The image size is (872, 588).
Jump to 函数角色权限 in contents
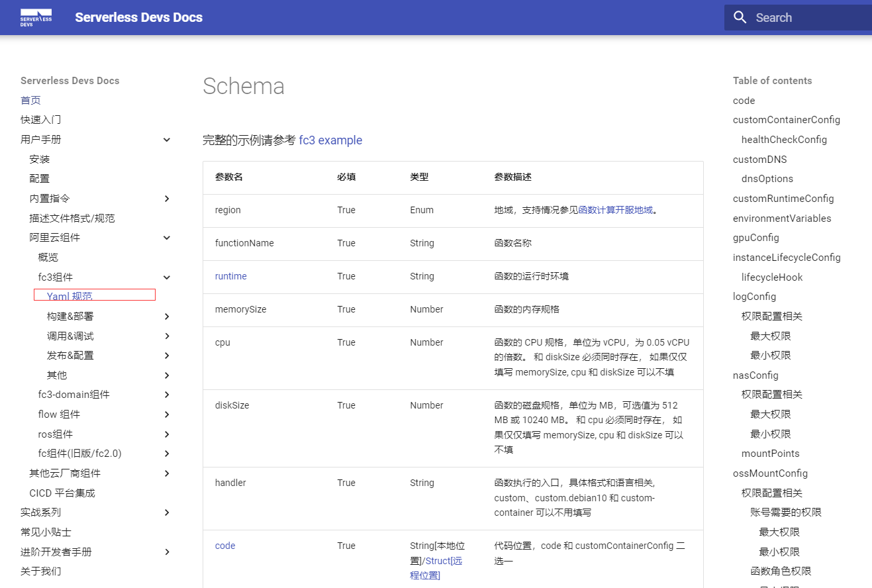(x=781, y=571)
